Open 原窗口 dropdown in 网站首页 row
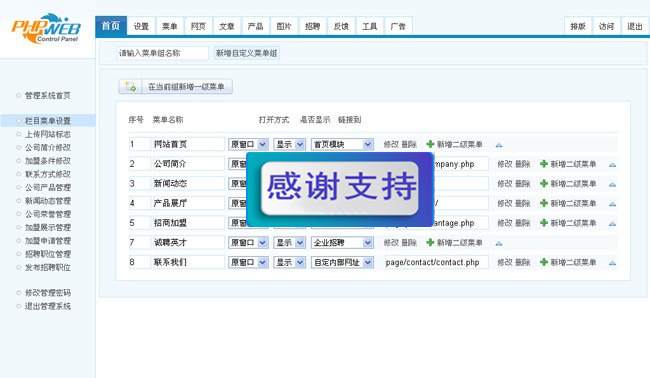The height and width of the screenshot is (378, 650). (x=248, y=144)
